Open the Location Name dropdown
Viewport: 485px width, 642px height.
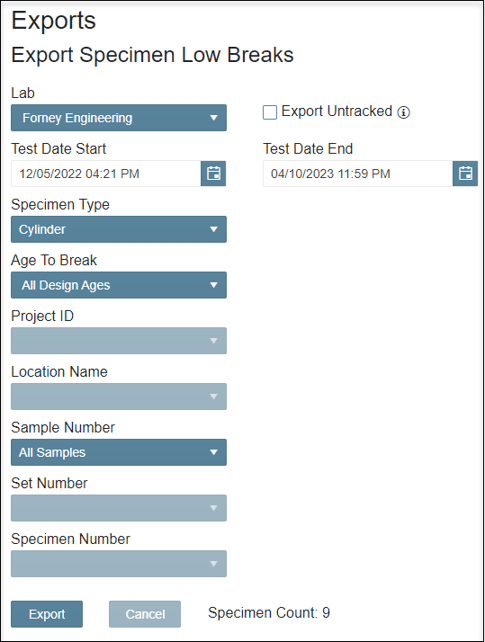(119, 396)
